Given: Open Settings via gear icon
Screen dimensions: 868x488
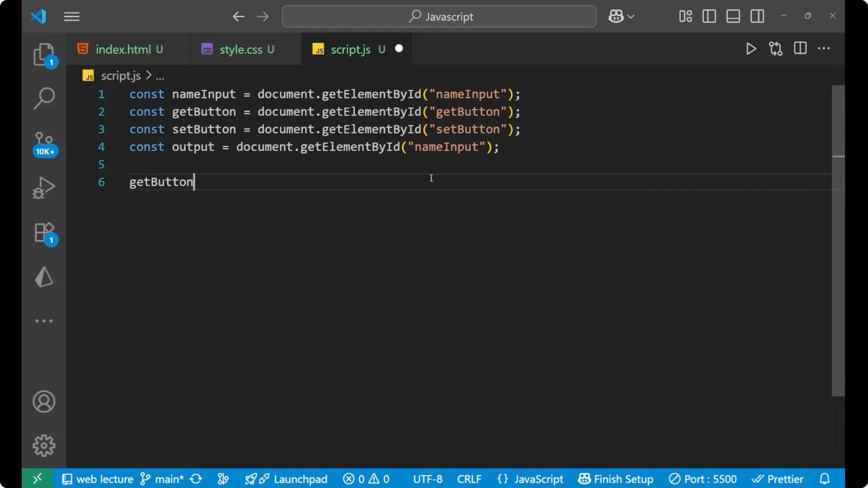Looking at the screenshot, I should click(44, 445).
